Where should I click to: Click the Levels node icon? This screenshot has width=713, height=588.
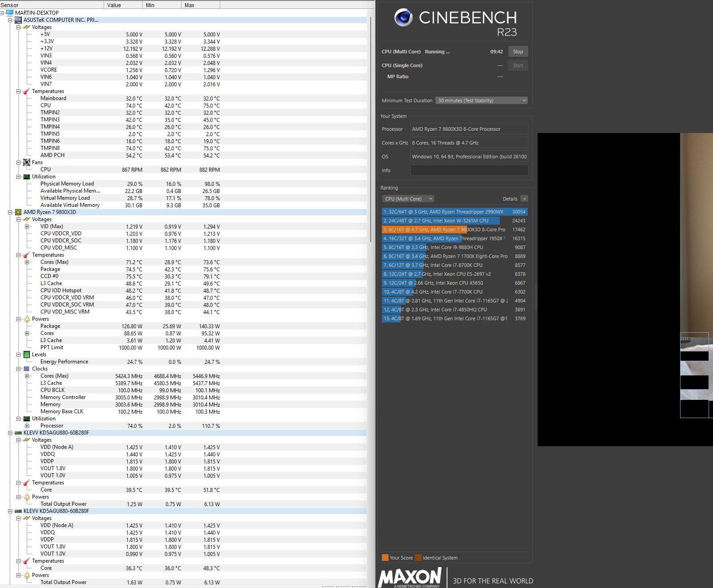27,354
